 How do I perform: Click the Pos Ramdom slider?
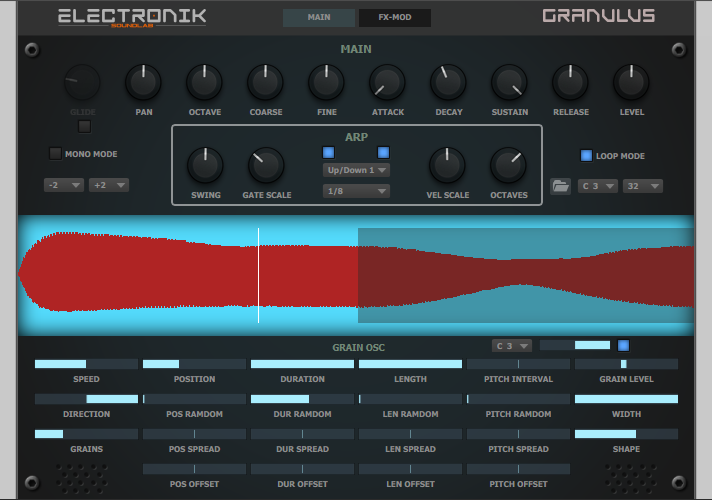(x=194, y=399)
